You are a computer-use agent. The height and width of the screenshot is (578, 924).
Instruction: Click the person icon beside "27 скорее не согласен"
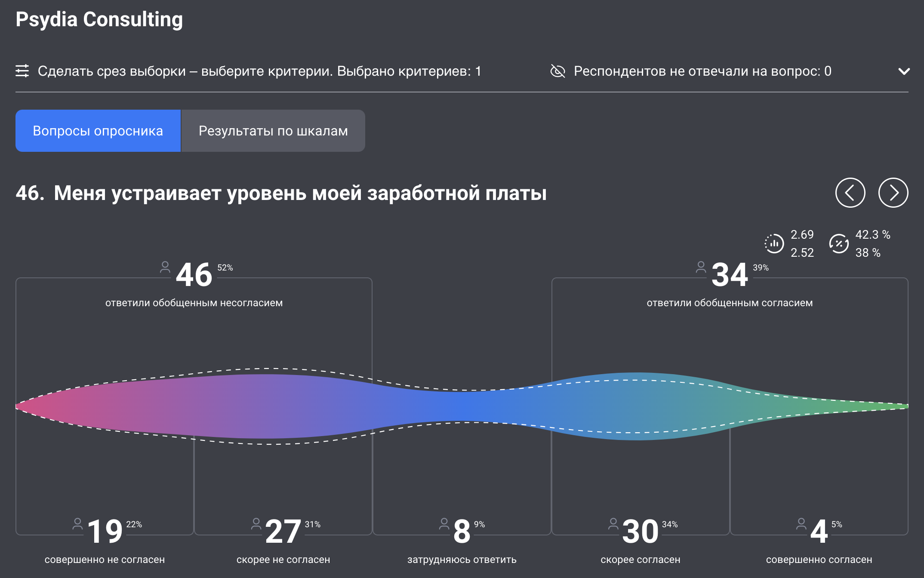point(256,524)
